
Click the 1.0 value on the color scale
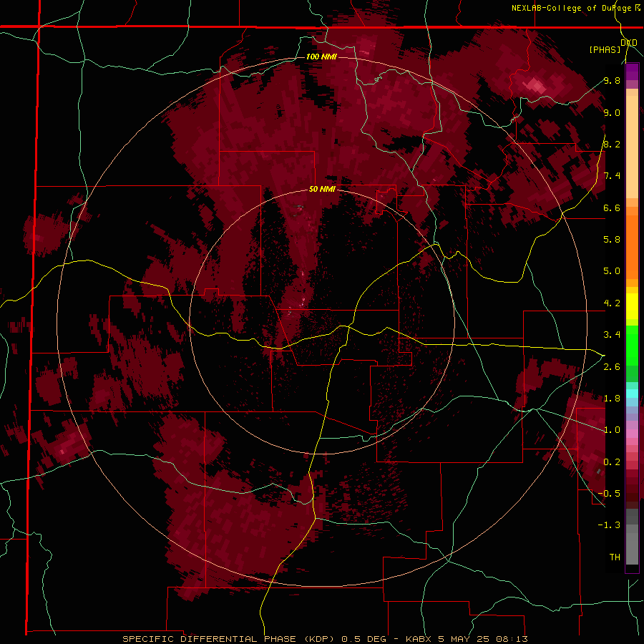pos(612,430)
